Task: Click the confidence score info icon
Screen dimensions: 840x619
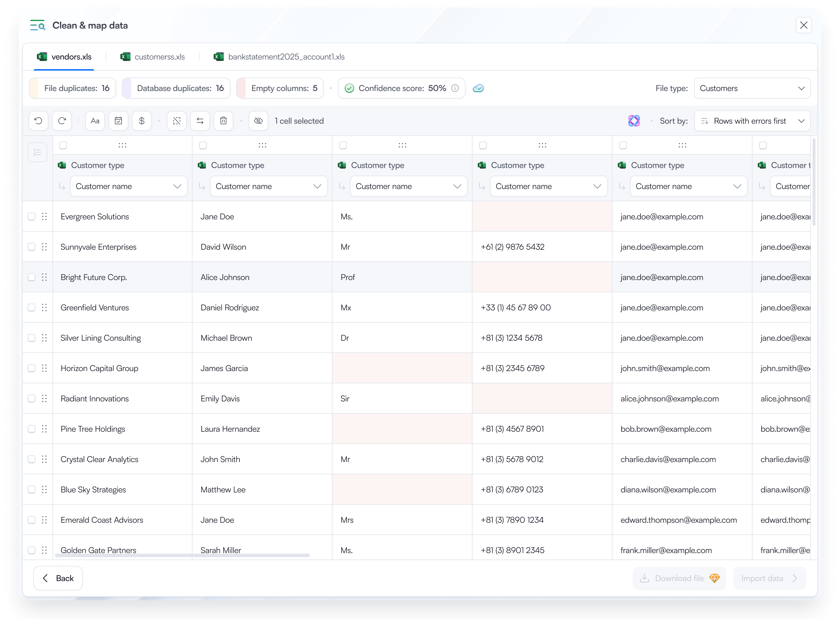Action: 455,88
